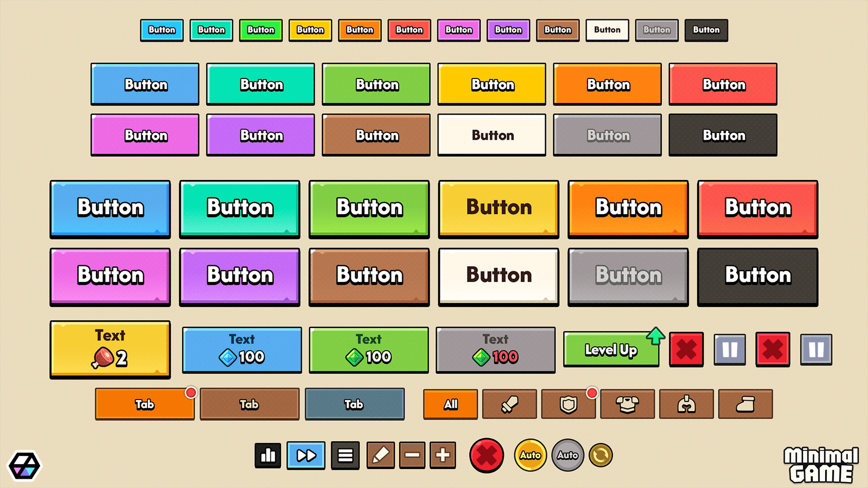Click the large glossy red Button
This screenshot has width=868, height=488.
coord(758,209)
